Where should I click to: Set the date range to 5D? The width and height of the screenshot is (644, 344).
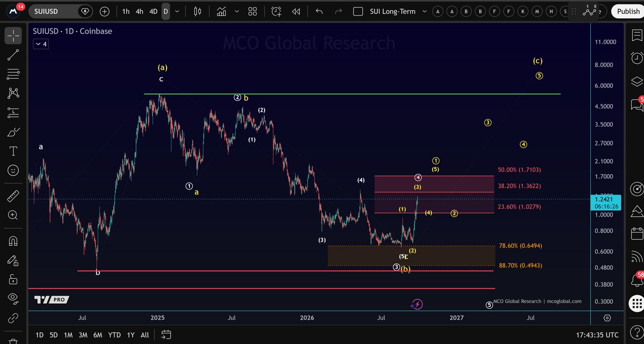click(54, 335)
